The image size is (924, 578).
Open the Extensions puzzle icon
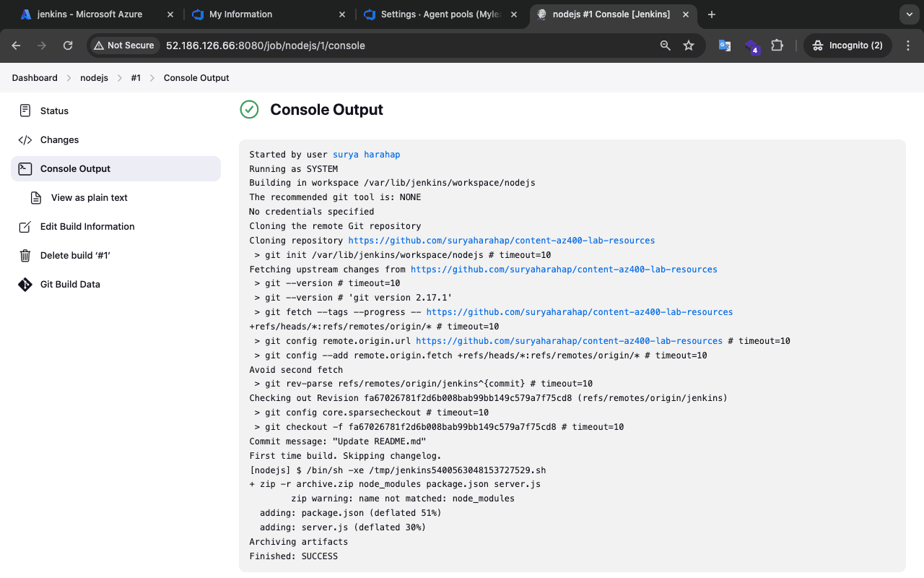[x=777, y=46]
